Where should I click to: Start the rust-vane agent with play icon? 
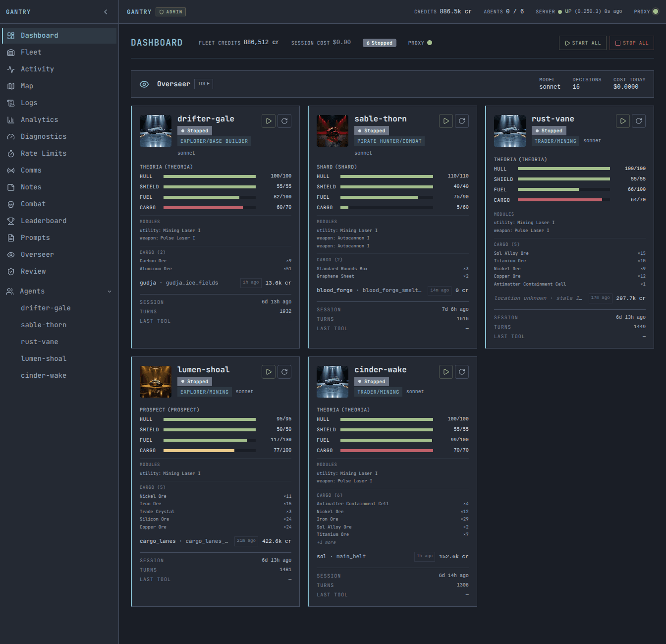(x=623, y=121)
